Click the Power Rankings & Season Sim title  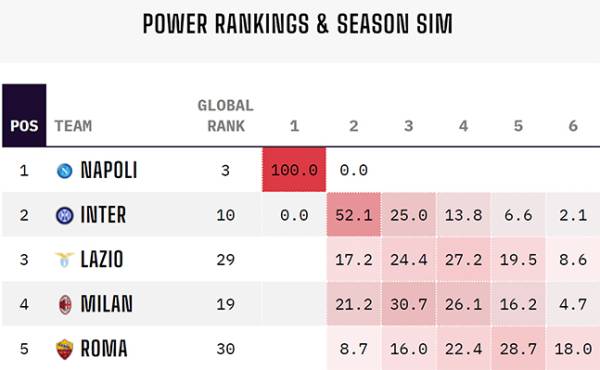tap(298, 24)
